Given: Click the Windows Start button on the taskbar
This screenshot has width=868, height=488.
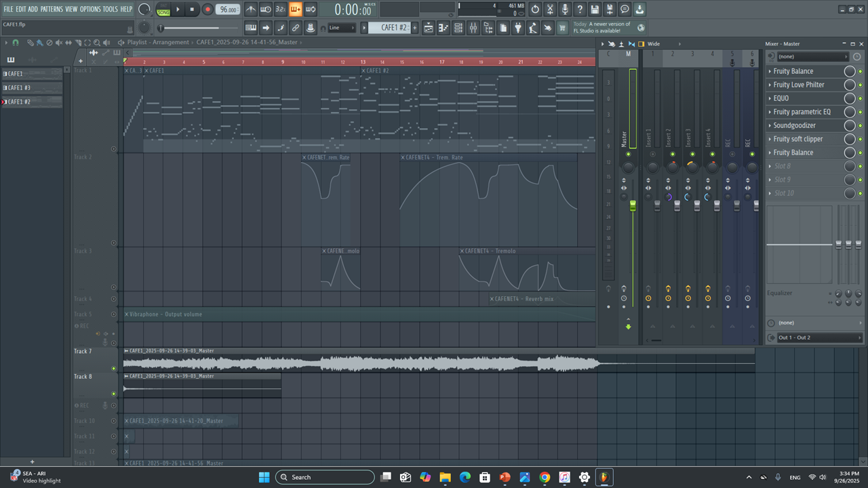Looking at the screenshot, I should [x=264, y=477].
